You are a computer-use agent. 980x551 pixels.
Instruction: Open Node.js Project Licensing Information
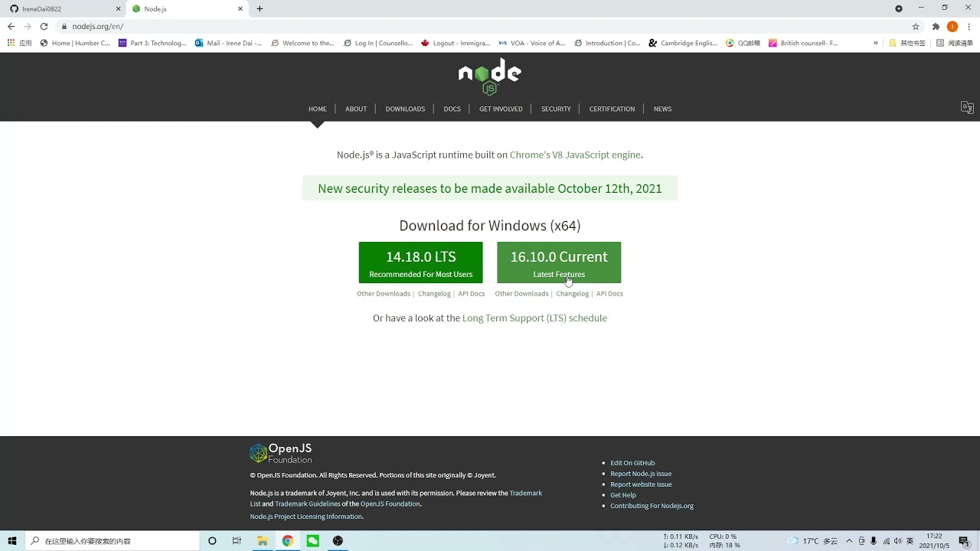point(306,517)
